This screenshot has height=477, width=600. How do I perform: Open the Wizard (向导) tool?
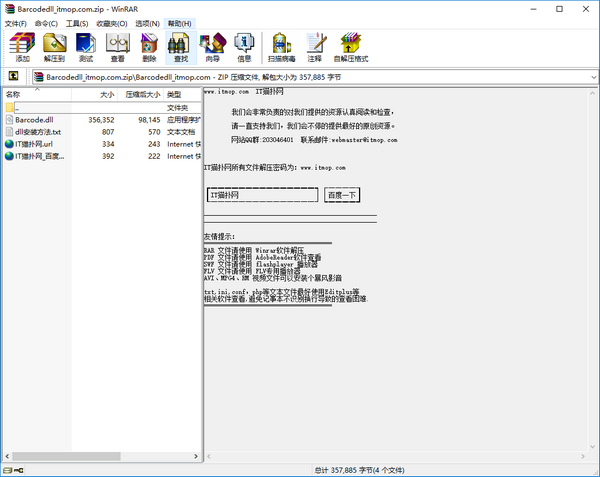click(x=213, y=47)
